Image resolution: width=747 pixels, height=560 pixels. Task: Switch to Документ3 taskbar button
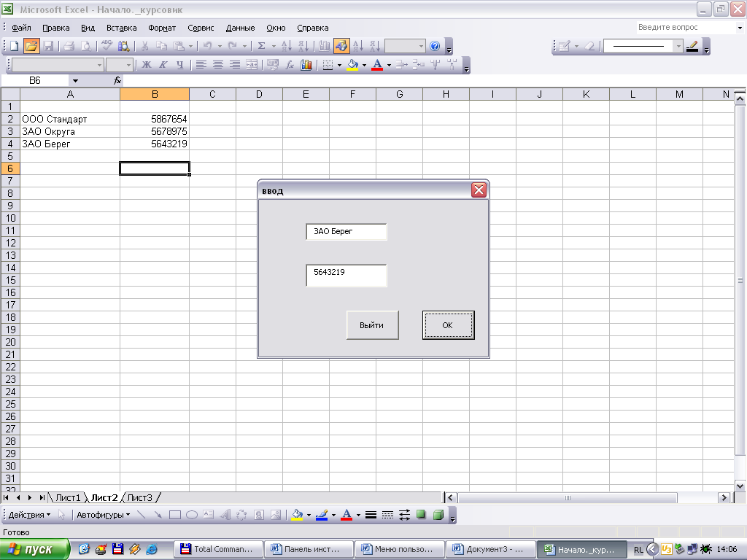pyautogui.click(x=490, y=550)
